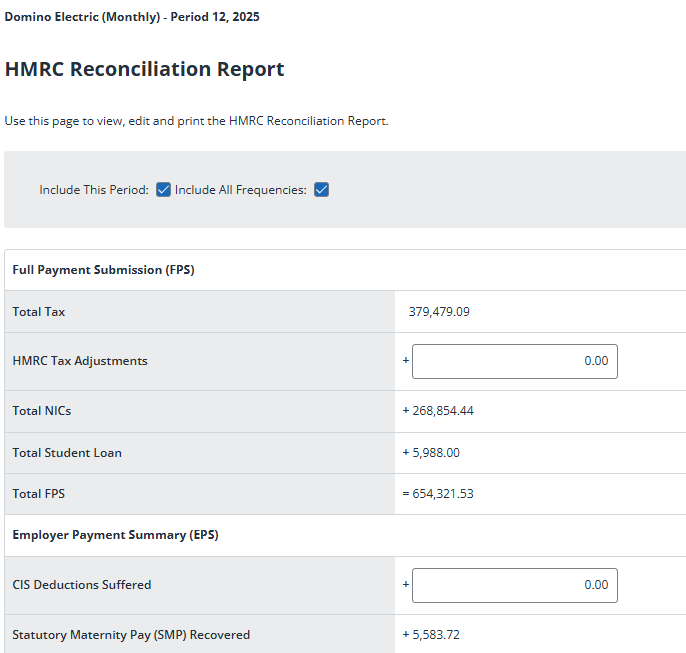This screenshot has width=686, height=653.
Task: Toggle the Include This Period checkbox
Action: tap(164, 190)
